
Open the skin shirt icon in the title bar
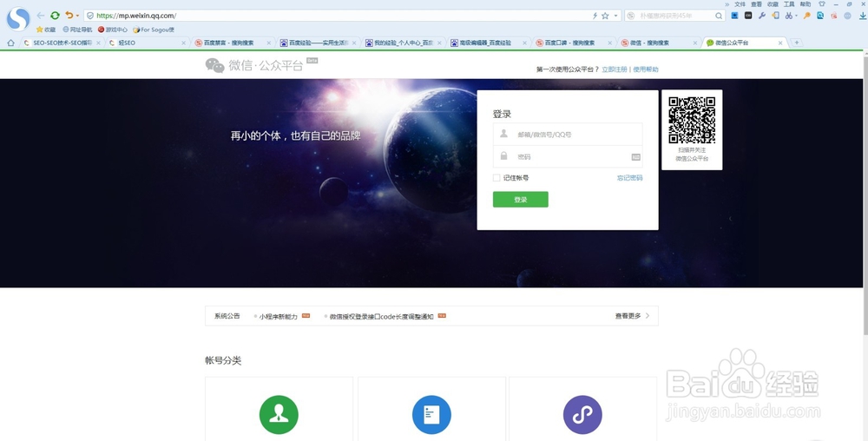(822, 3)
